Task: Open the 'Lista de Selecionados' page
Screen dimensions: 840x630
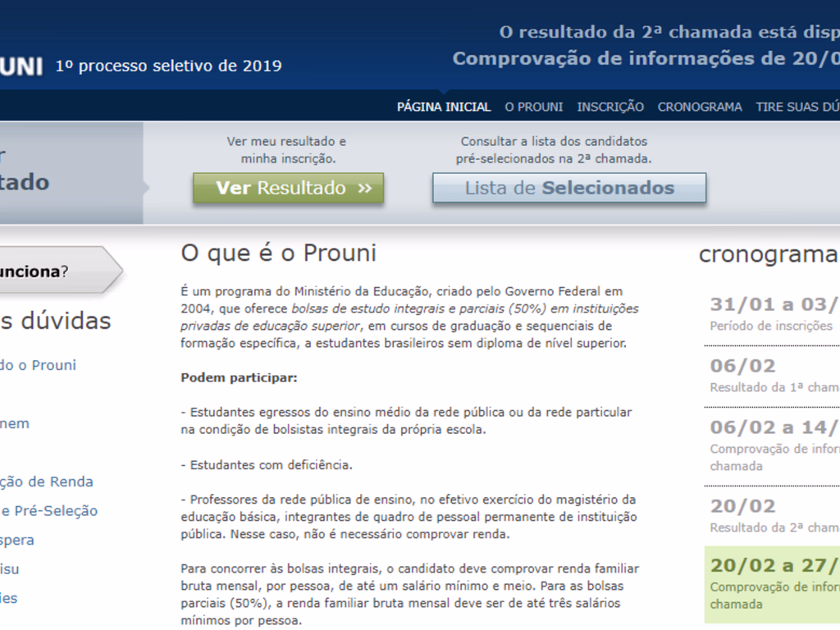Action: (568, 188)
